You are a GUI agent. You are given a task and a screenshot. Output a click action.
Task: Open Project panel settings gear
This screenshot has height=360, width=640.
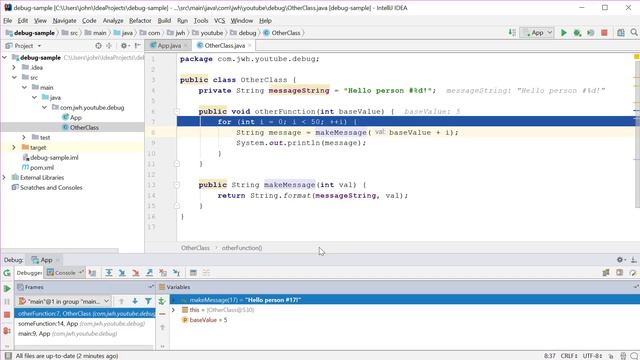coord(124,46)
